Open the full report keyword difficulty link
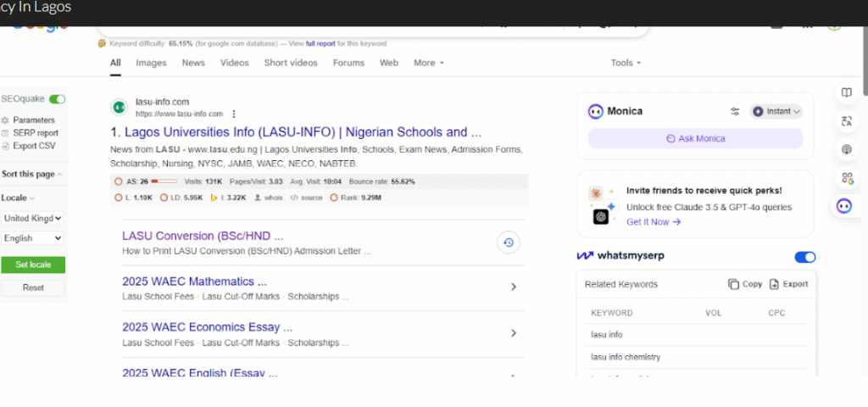 (x=320, y=44)
